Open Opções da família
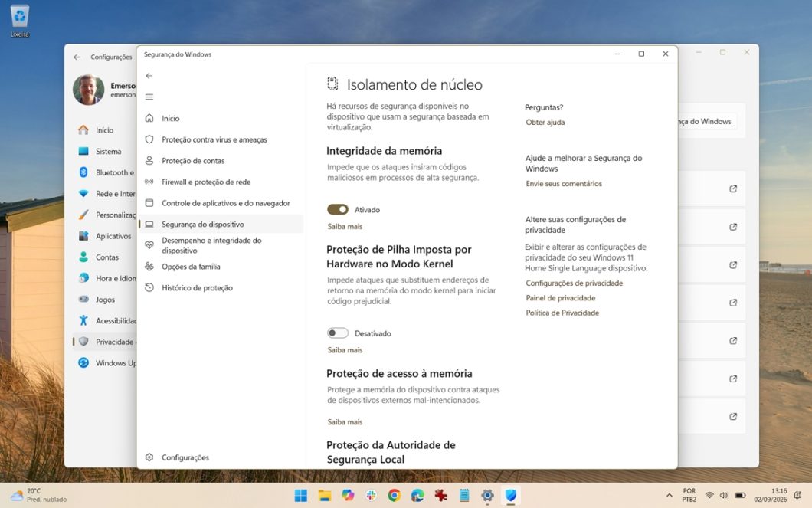 (x=221, y=267)
